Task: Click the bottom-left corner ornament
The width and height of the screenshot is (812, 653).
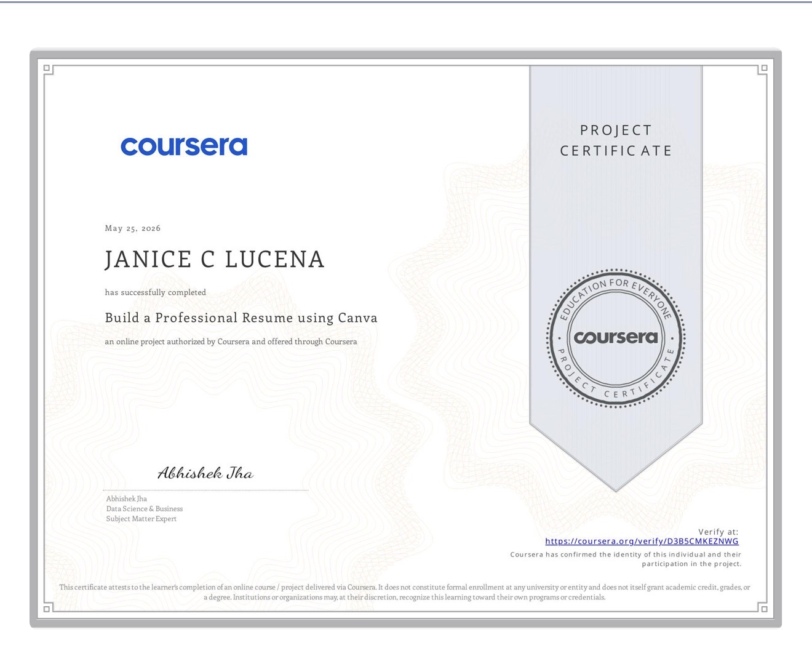Action: (x=49, y=607)
